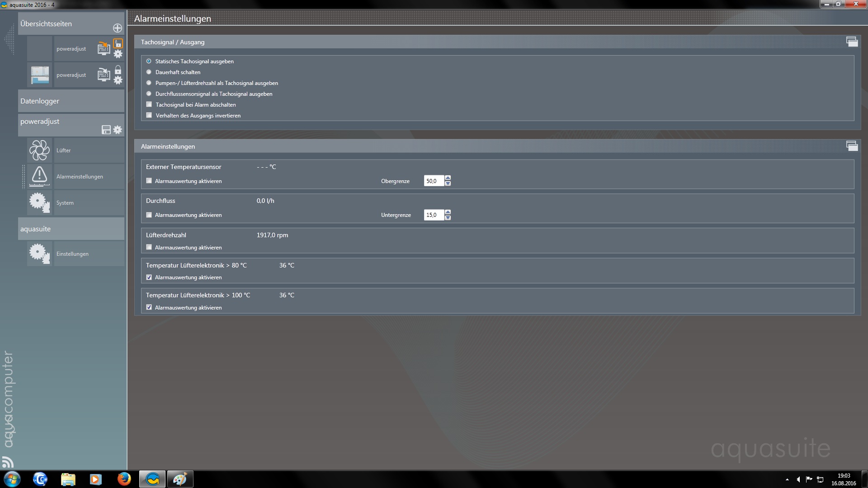Click the save floppy icon in poweradjust header
The width and height of the screenshot is (868, 488).
[x=106, y=130]
